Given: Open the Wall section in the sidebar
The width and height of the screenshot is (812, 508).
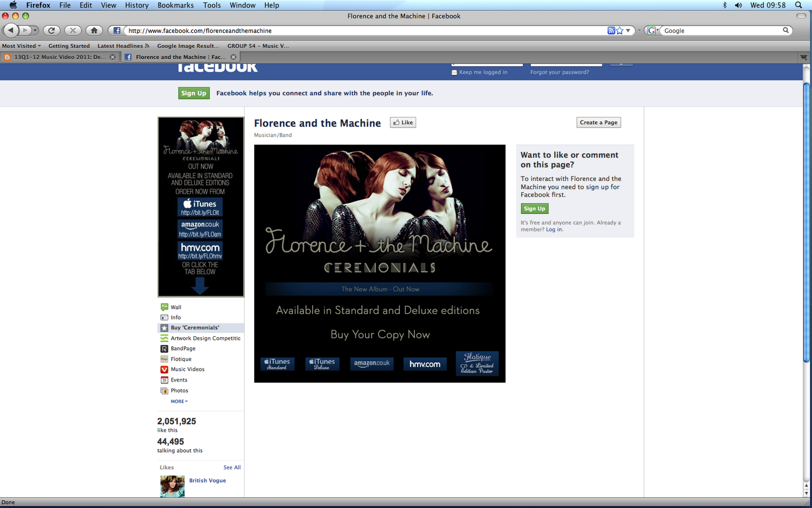Looking at the screenshot, I should coord(176,307).
